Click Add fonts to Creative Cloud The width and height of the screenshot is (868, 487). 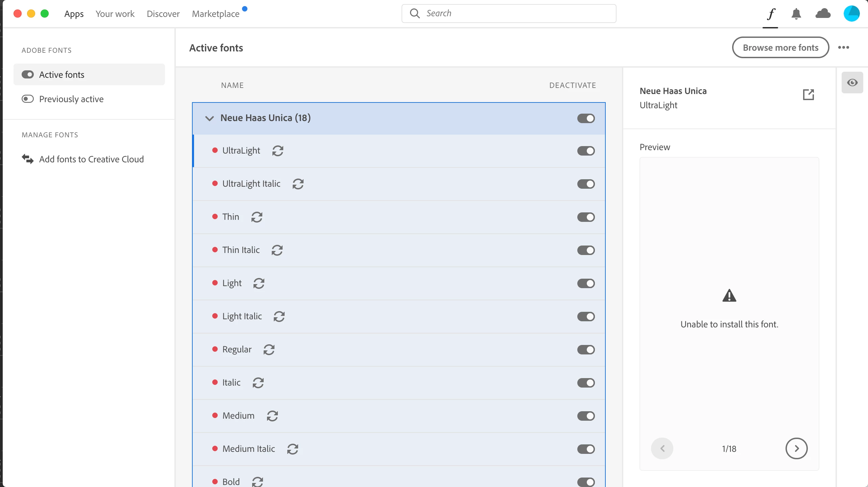(x=91, y=159)
